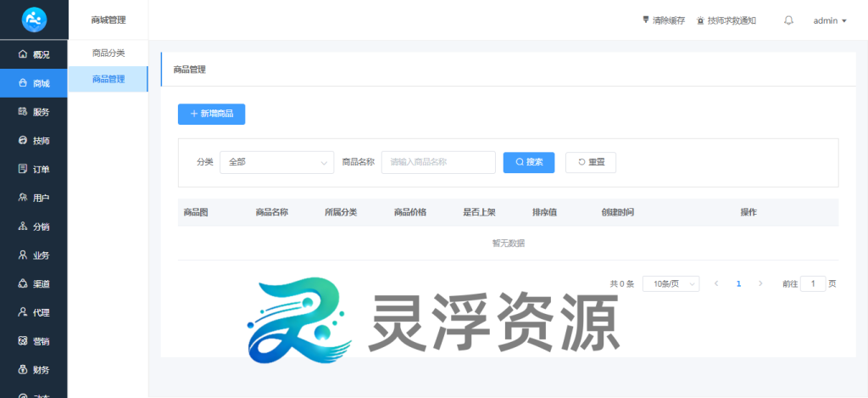Click the 商品图 column header
Screen dimensions: 868x398
(x=196, y=212)
